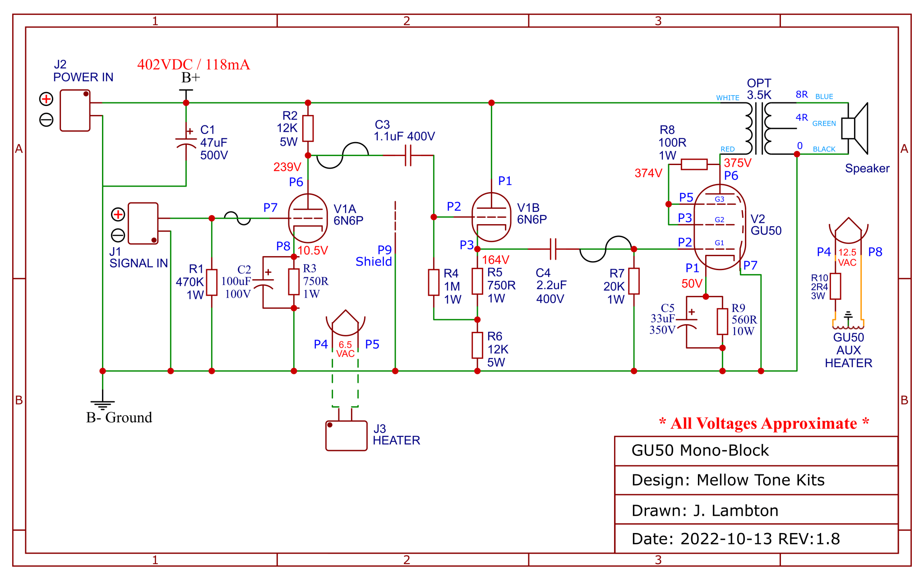Select the 4R GREEN transformer tap label
This screenshot has width=924, height=579.
click(816, 120)
